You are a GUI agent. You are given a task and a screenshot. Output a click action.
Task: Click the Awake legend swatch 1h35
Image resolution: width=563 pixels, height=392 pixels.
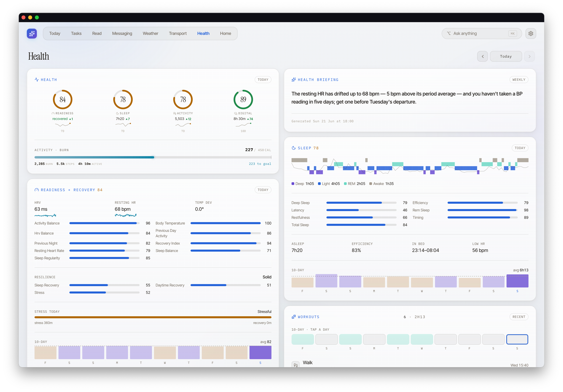(370, 184)
